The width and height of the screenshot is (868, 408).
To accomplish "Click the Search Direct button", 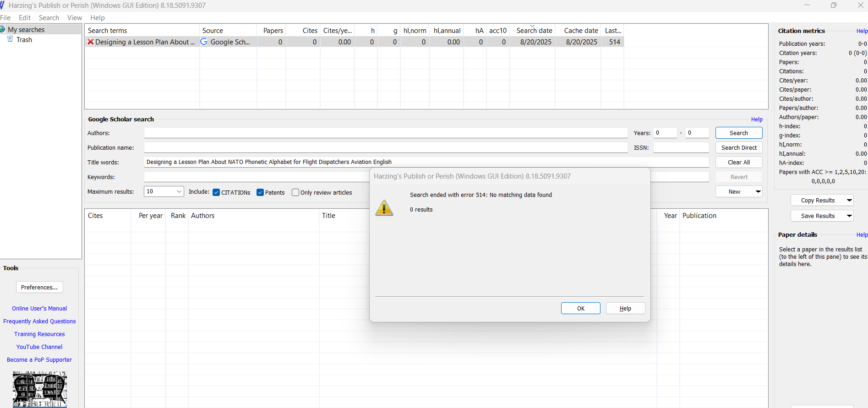I will click(x=739, y=147).
